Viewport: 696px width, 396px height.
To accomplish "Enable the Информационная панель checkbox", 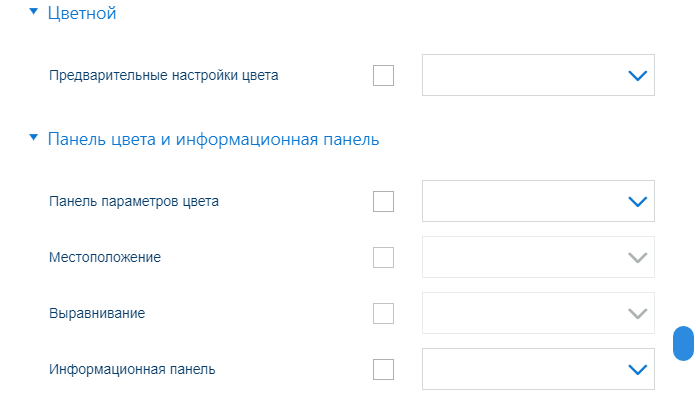I will pyautogui.click(x=384, y=369).
